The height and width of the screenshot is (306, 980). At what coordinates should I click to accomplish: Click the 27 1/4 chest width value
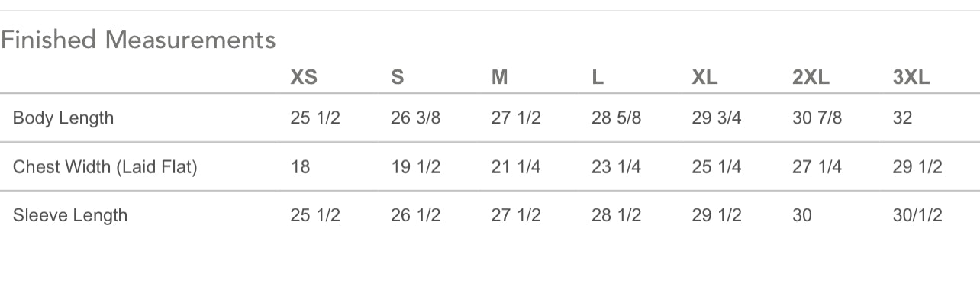(817, 167)
